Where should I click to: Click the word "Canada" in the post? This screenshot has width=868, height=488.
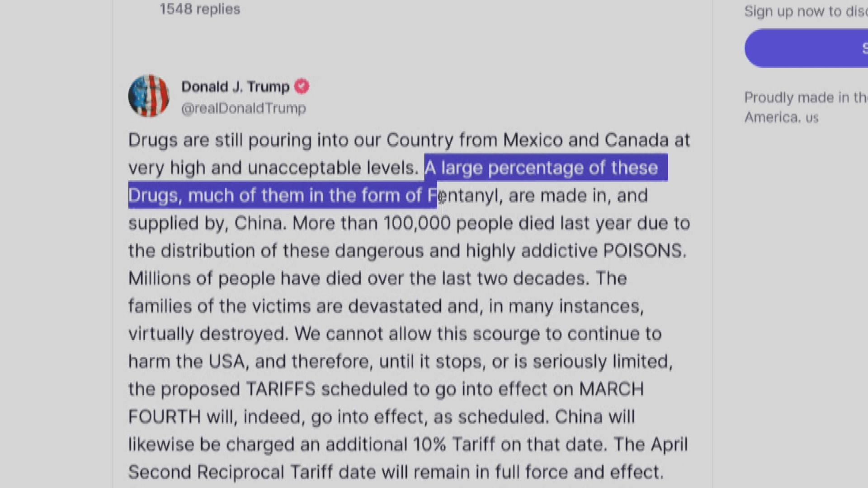tap(637, 140)
